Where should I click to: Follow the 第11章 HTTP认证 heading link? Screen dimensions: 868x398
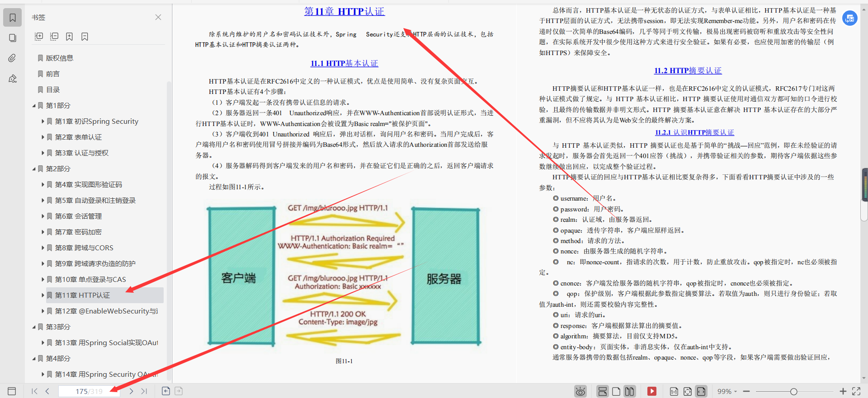click(x=344, y=11)
